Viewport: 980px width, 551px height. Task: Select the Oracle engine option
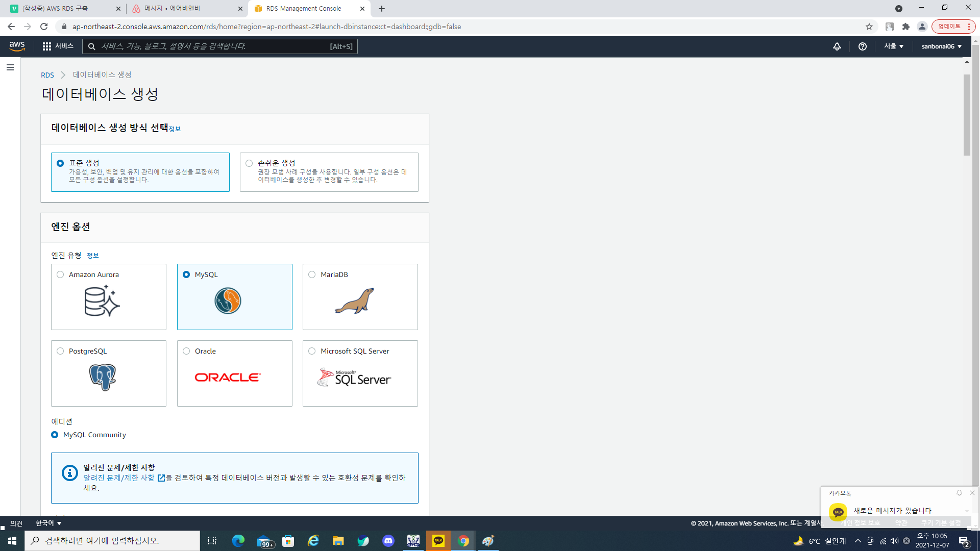coord(186,351)
